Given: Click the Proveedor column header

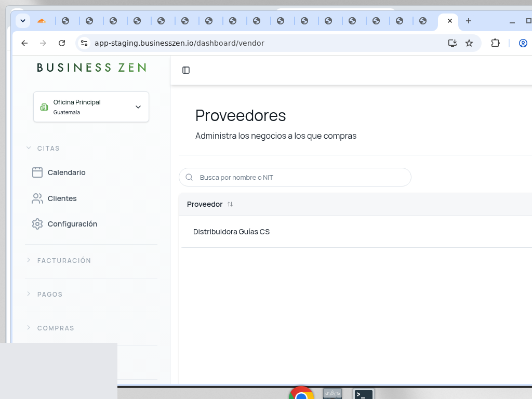Looking at the screenshot, I should (x=205, y=204).
